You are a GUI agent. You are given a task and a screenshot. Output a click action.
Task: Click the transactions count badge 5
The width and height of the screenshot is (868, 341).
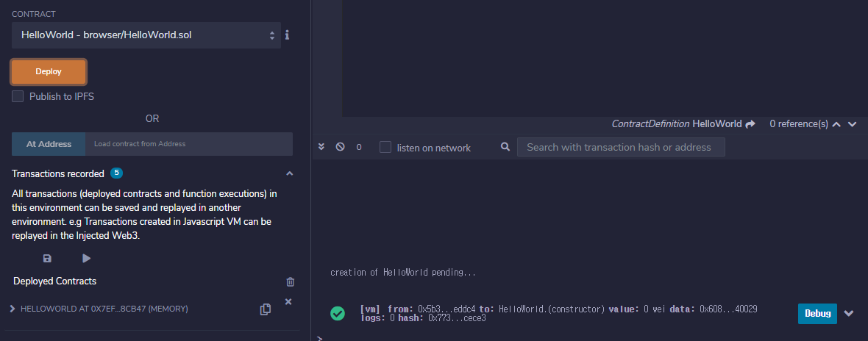click(x=116, y=173)
